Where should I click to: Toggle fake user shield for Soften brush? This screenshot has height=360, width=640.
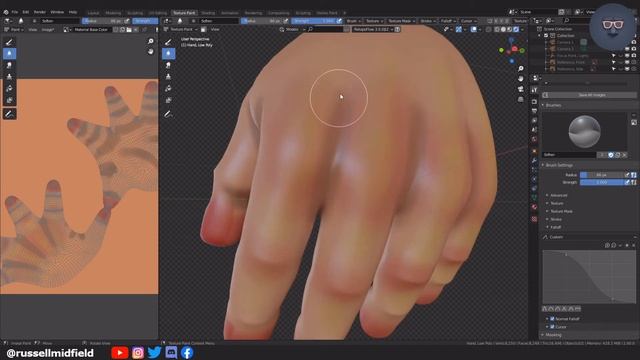[611, 155]
